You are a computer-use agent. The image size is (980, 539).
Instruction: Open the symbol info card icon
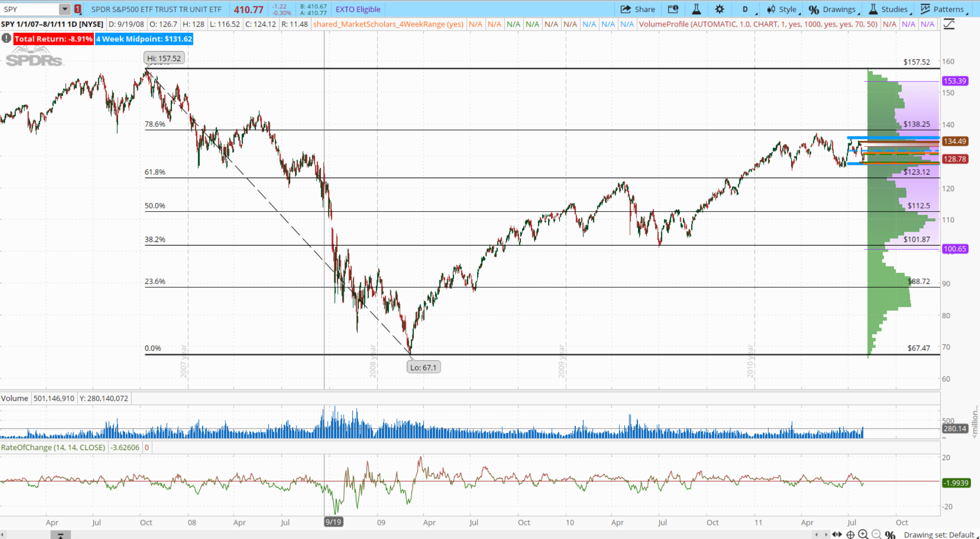pos(673,9)
